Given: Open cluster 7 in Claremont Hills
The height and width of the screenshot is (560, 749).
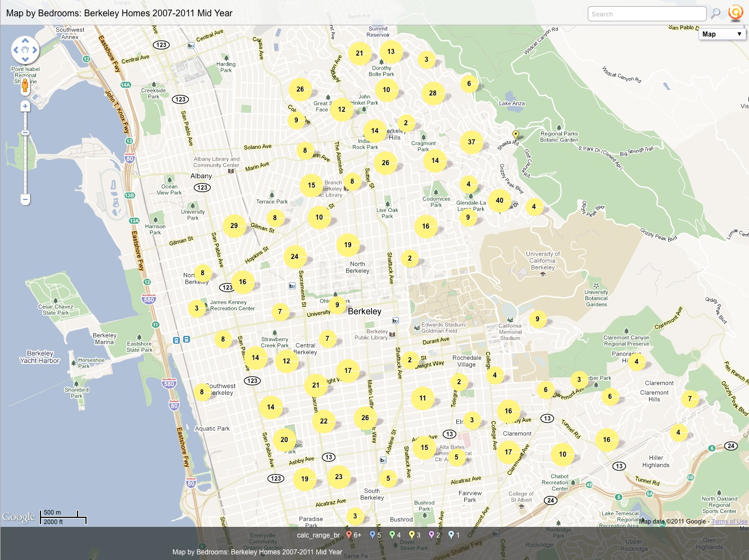Looking at the screenshot, I should click(x=690, y=399).
